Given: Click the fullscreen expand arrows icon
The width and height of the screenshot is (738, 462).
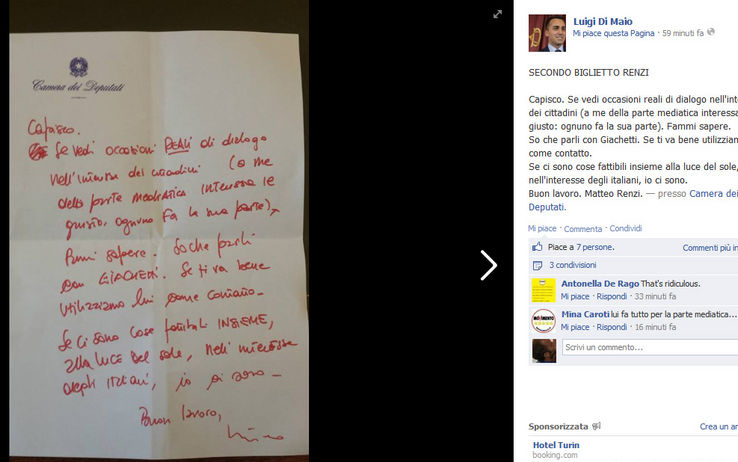Looking at the screenshot, I should click(497, 14).
